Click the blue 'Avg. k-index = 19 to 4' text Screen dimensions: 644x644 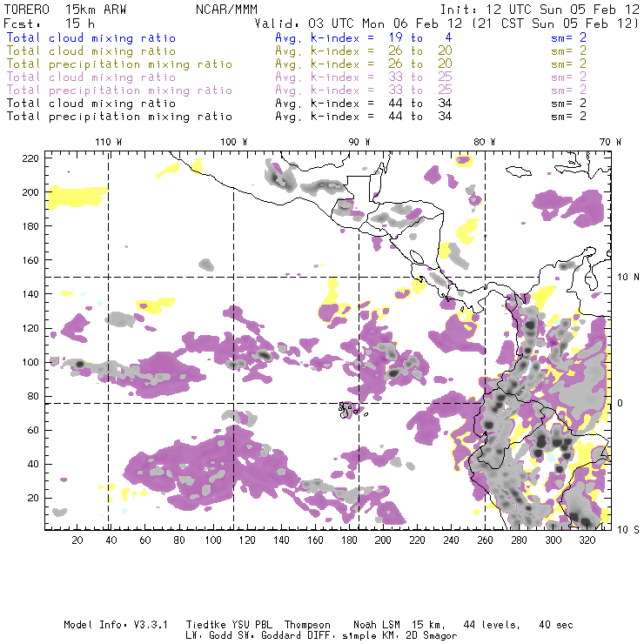pyautogui.click(x=364, y=37)
